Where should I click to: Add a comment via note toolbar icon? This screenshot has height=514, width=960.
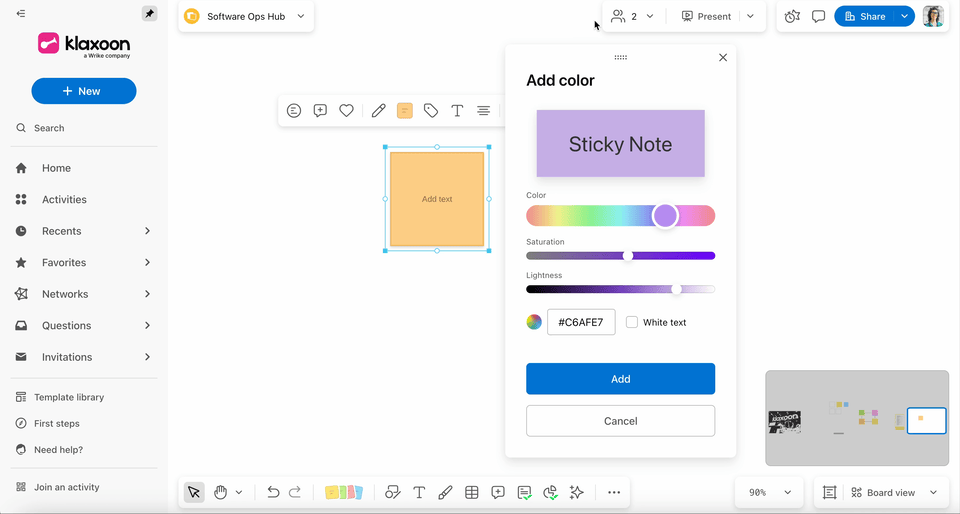320,111
